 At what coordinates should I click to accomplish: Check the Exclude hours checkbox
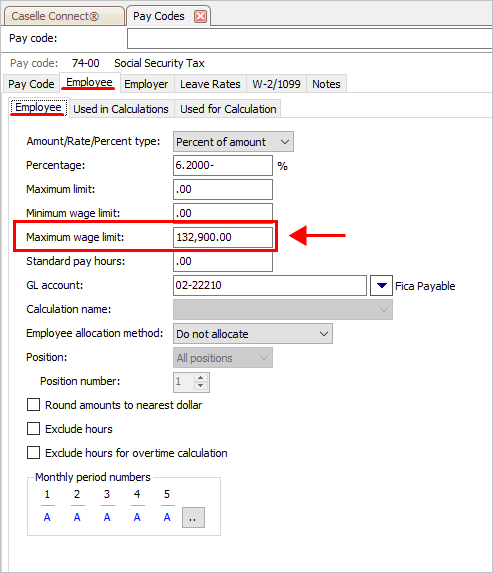(34, 429)
